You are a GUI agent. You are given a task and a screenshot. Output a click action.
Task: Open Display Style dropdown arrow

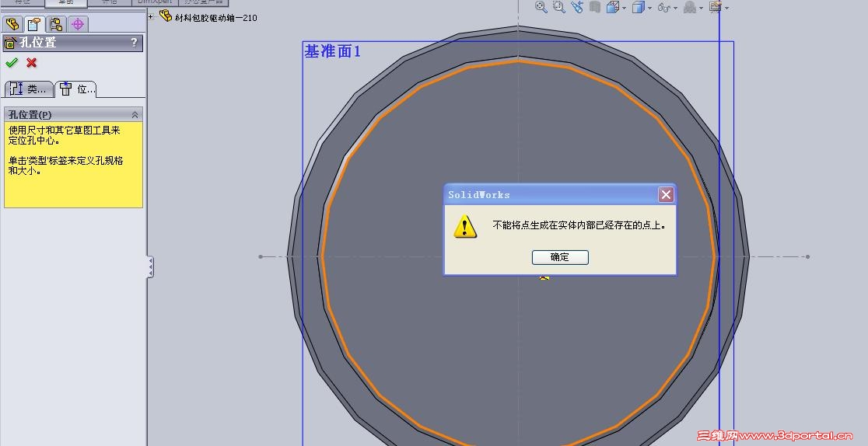[649, 8]
